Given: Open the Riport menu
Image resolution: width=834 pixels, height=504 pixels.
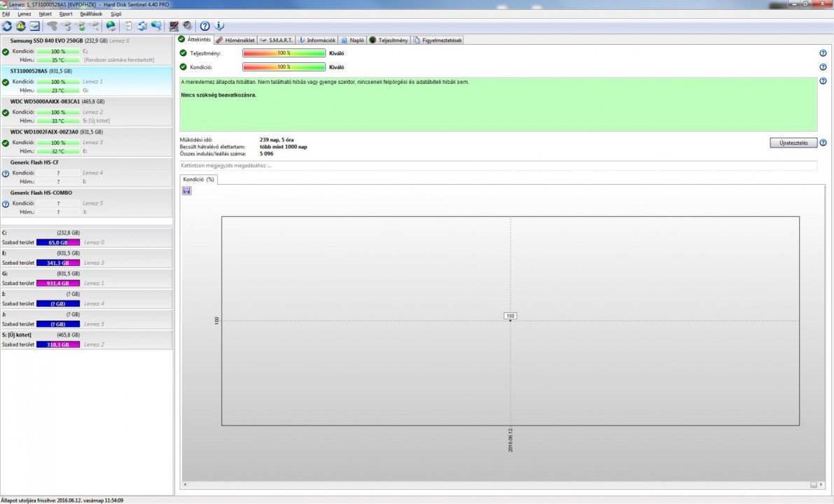Looking at the screenshot, I should [65, 14].
